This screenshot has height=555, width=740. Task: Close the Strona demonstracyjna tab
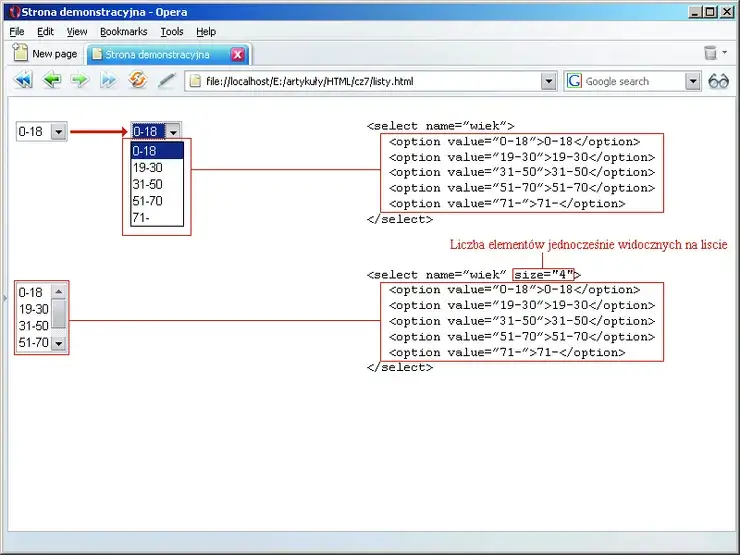tap(238, 55)
